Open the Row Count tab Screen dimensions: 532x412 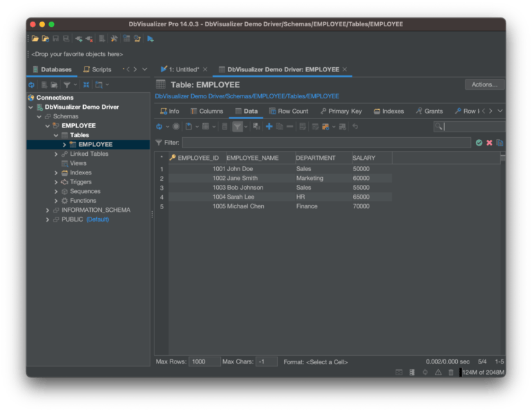[x=289, y=111]
